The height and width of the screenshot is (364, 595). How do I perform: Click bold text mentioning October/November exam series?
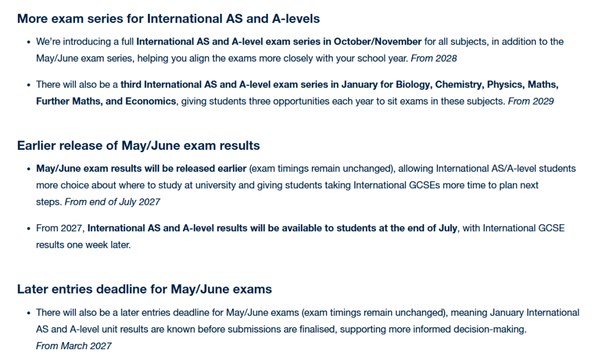279,42
